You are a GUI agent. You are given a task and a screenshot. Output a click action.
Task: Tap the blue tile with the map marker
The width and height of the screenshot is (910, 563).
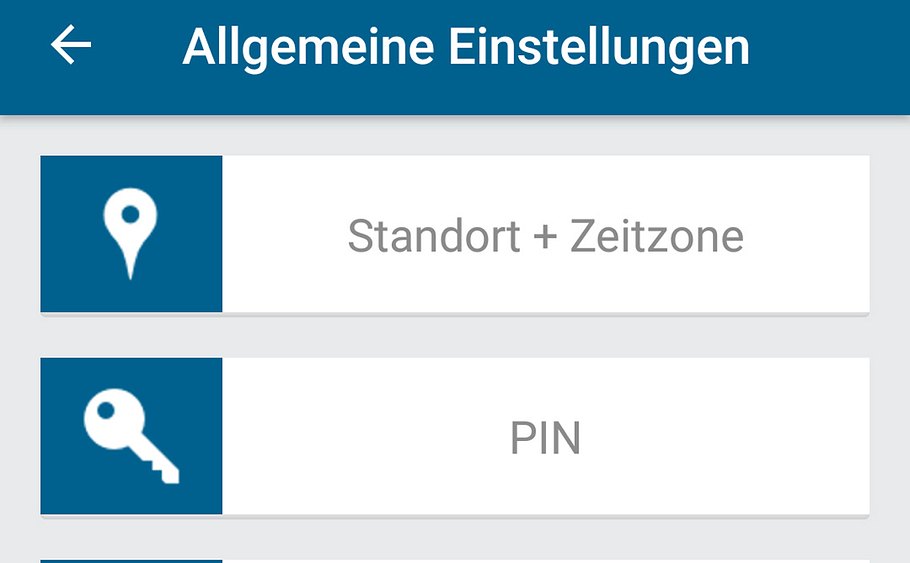(x=131, y=234)
